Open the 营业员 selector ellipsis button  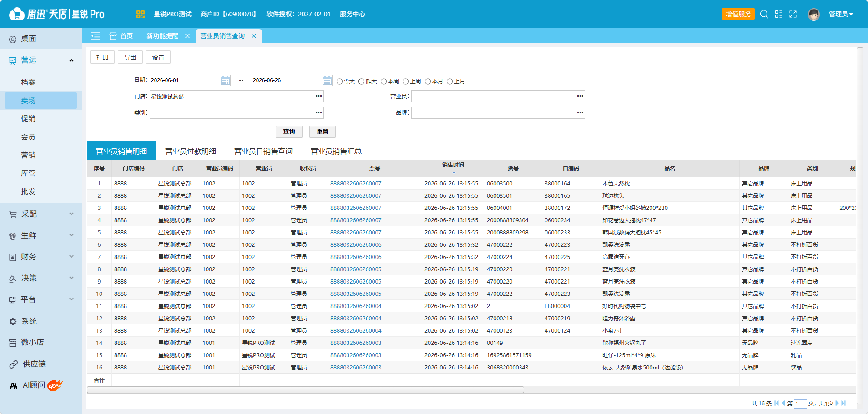click(x=580, y=96)
